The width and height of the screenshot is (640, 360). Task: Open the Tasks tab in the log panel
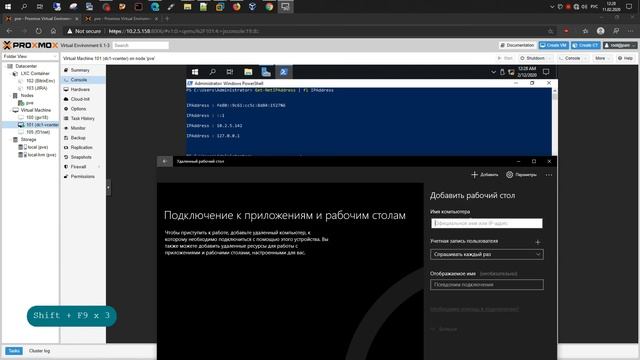click(14, 351)
